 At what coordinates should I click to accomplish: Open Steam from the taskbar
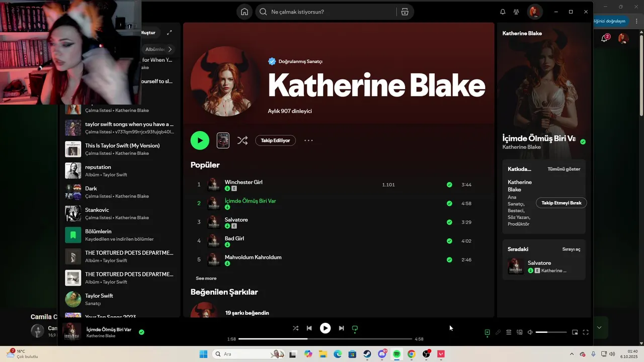[367, 354]
